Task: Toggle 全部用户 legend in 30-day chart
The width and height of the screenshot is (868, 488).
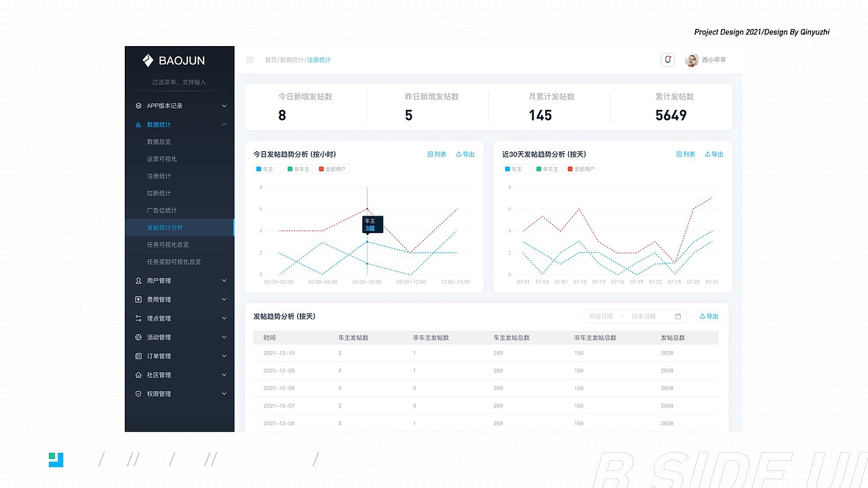Action: (581, 169)
